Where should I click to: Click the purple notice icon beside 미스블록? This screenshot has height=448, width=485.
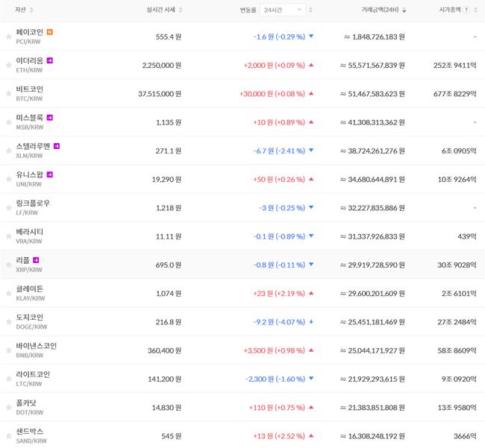tap(50, 118)
